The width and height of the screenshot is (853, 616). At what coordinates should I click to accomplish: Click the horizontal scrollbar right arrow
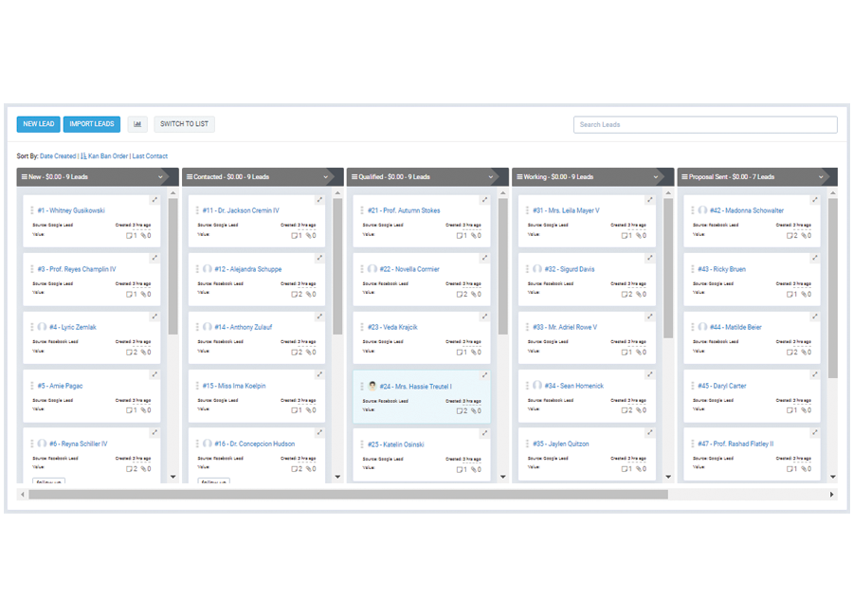point(832,495)
